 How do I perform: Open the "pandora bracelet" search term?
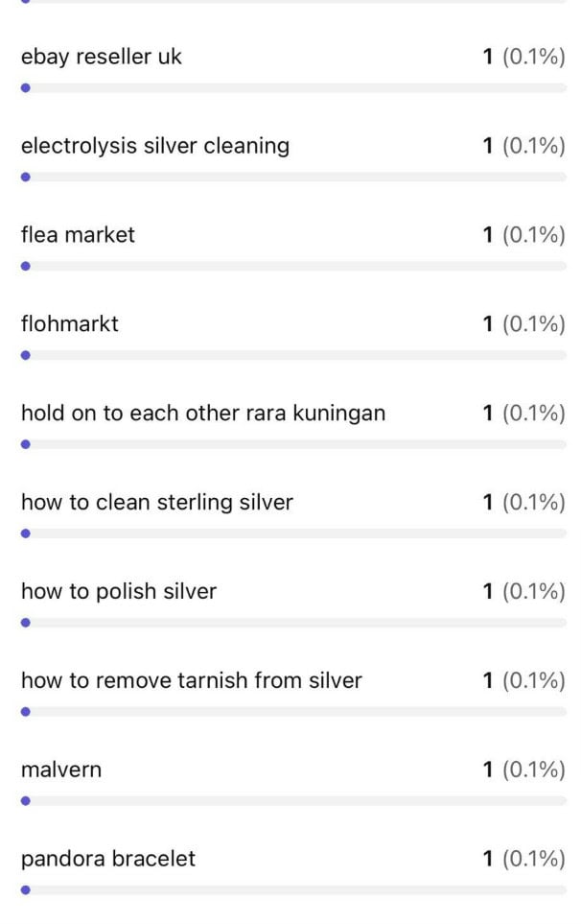[x=108, y=859]
